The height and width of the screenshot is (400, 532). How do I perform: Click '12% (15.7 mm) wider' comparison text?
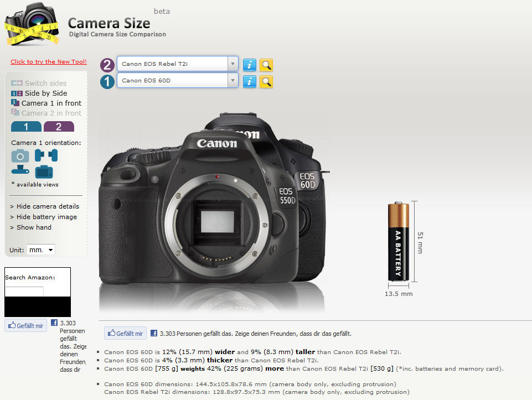(x=199, y=352)
